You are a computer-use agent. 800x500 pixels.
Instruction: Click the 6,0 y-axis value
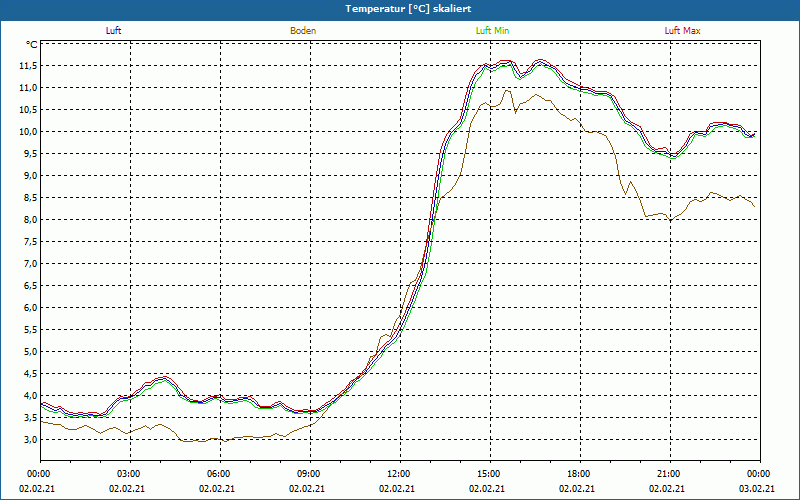pyautogui.click(x=30, y=308)
